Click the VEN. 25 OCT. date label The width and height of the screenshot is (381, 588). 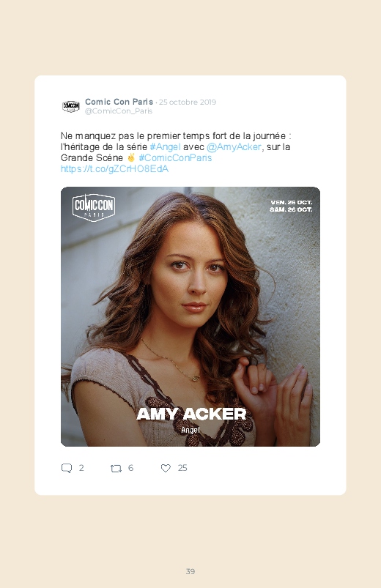click(292, 203)
